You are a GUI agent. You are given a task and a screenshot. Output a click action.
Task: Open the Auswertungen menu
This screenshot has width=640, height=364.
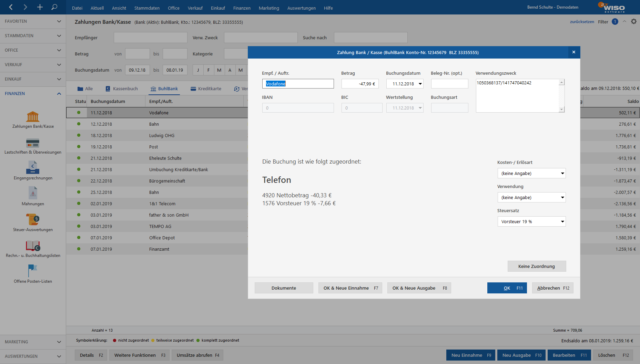[301, 8]
